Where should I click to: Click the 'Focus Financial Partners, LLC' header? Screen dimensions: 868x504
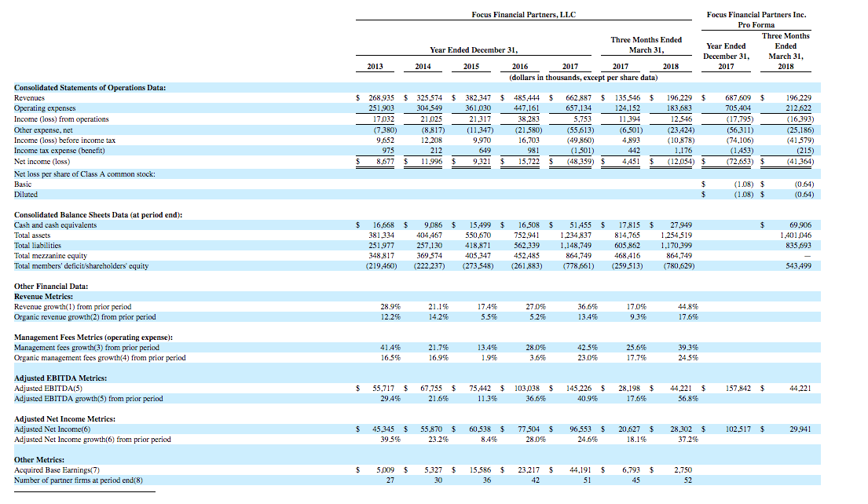(x=523, y=15)
